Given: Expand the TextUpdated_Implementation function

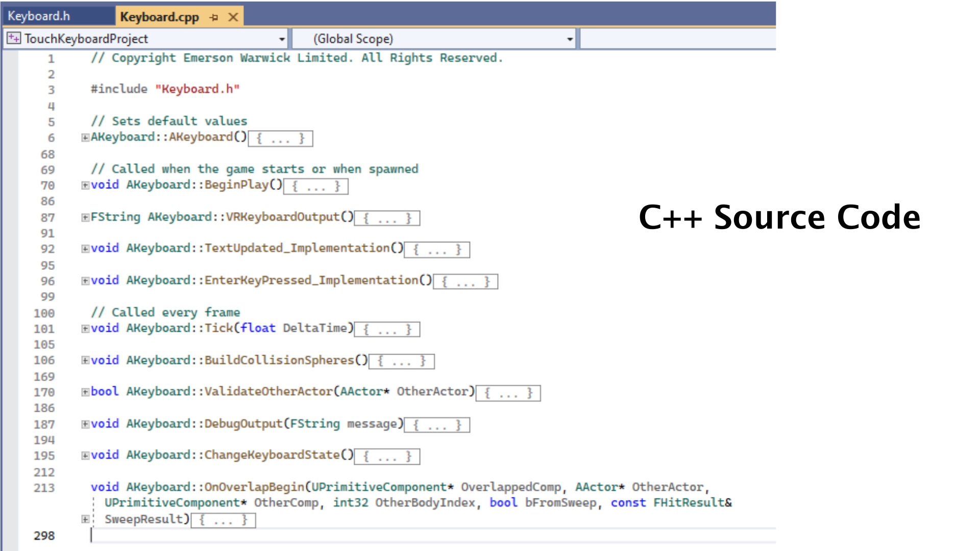Looking at the screenshot, I should tap(85, 248).
